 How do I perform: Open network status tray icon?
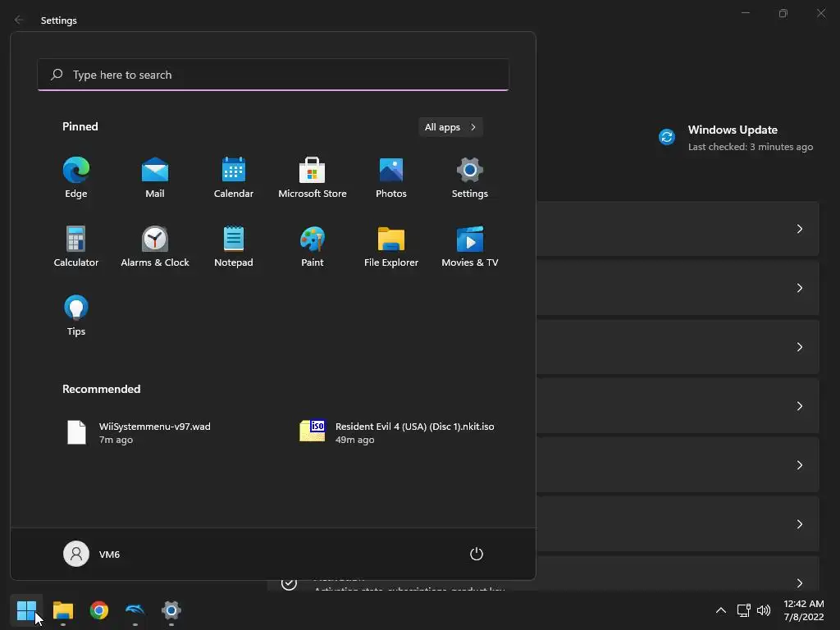pos(743,610)
